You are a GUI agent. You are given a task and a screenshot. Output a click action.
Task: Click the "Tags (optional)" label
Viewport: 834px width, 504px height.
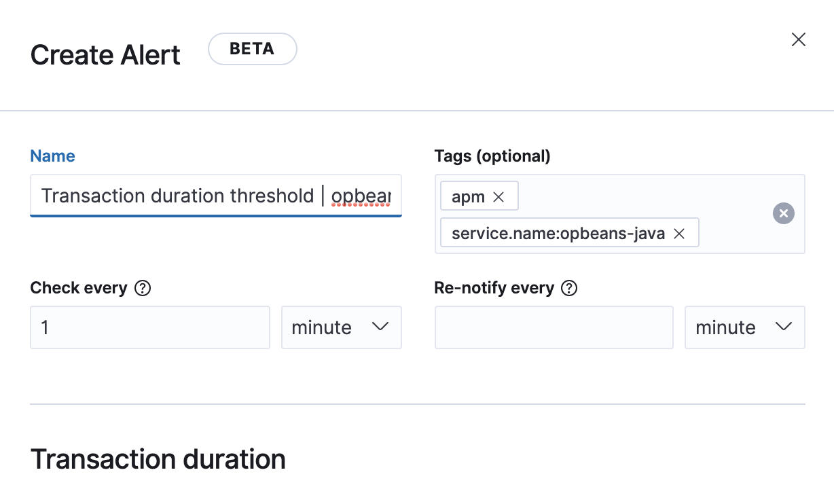(492, 156)
